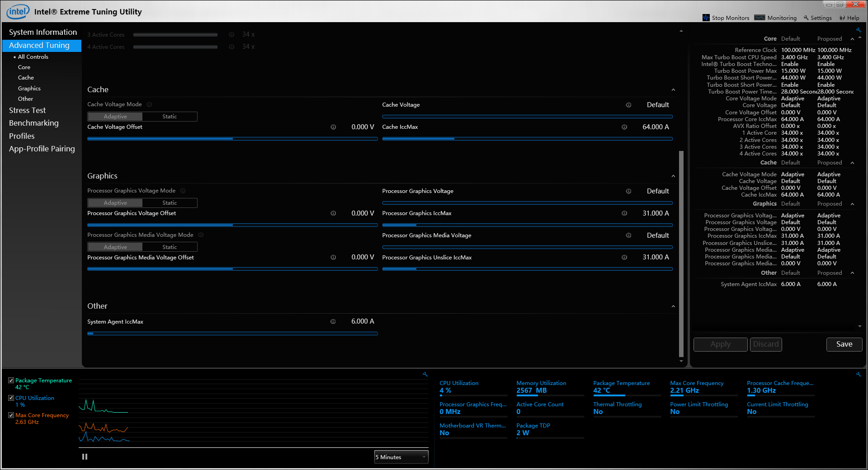Image resolution: width=868 pixels, height=470 pixels.
Task: Open Stress Test page
Action: pos(27,110)
